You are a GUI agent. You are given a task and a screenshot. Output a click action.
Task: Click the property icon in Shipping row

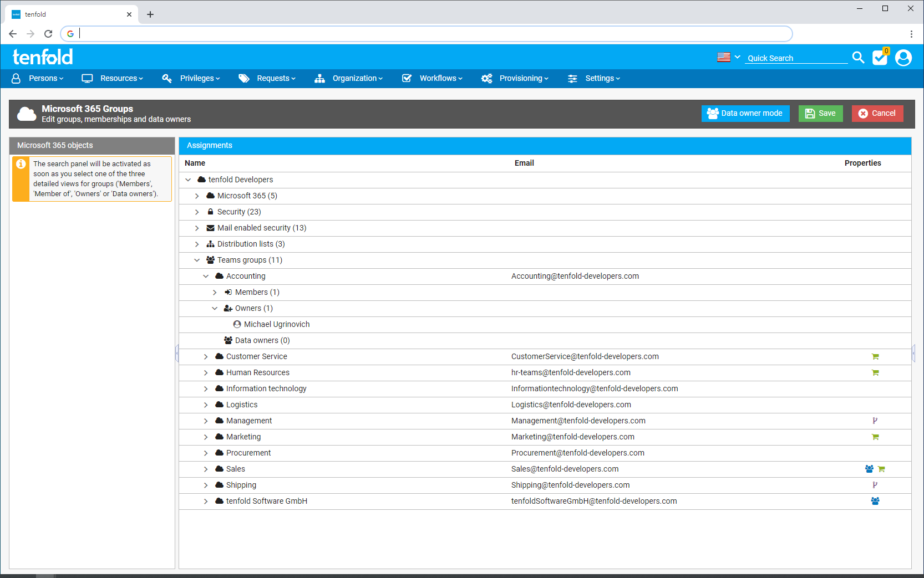point(875,485)
